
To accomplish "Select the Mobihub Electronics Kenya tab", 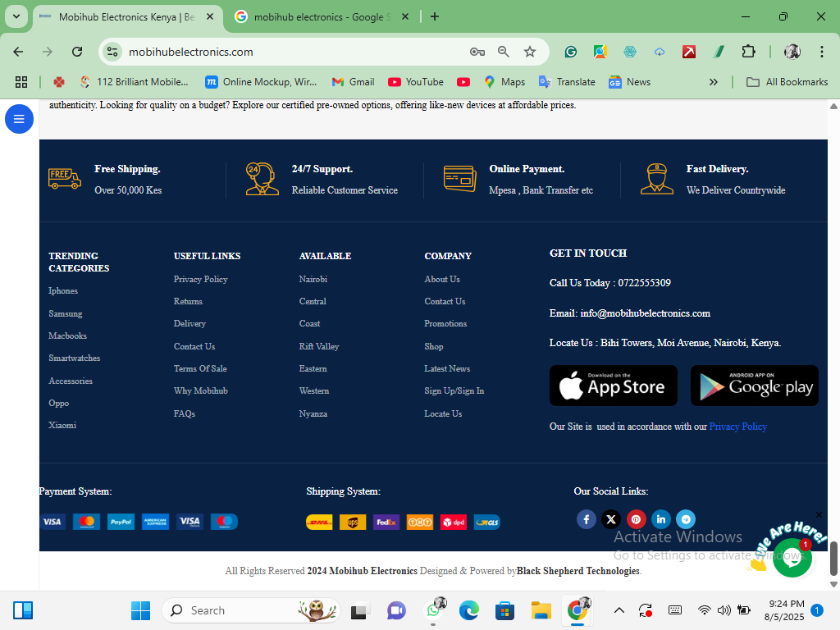I will (x=123, y=16).
